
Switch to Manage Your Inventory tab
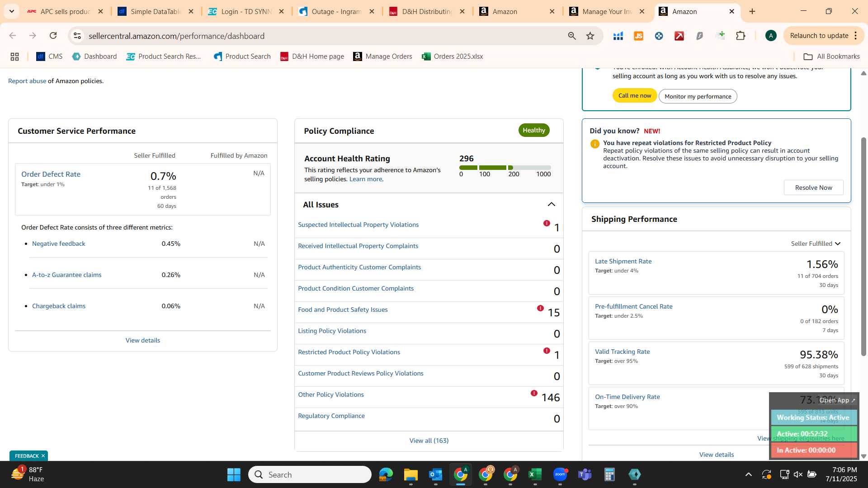(608, 11)
